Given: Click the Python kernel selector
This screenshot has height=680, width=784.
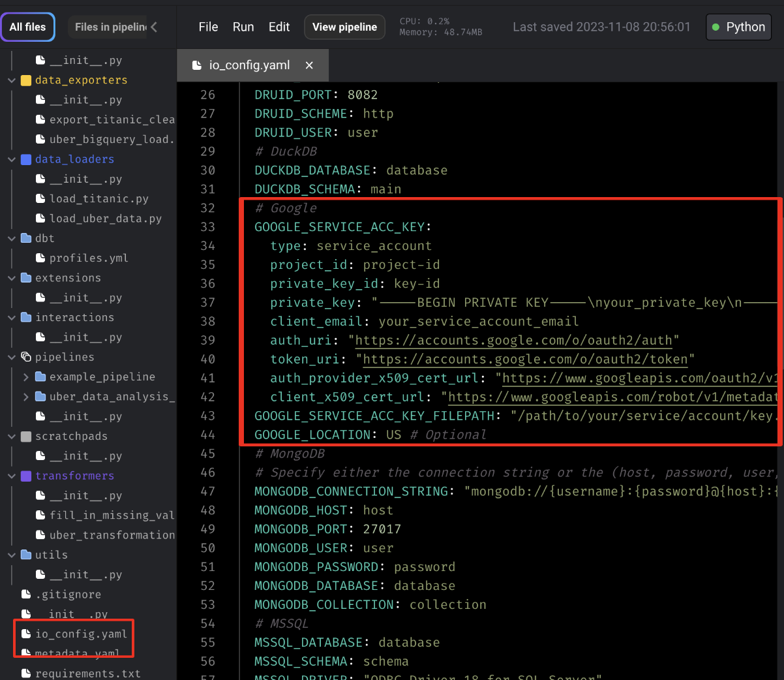Looking at the screenshot, I should tap(738, 27).
